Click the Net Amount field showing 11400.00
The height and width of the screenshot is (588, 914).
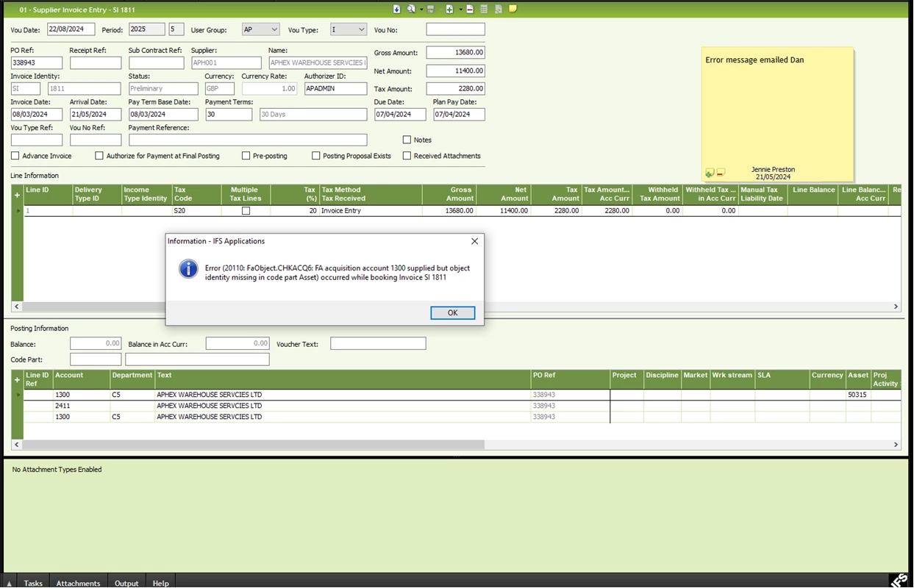point(456,71)
